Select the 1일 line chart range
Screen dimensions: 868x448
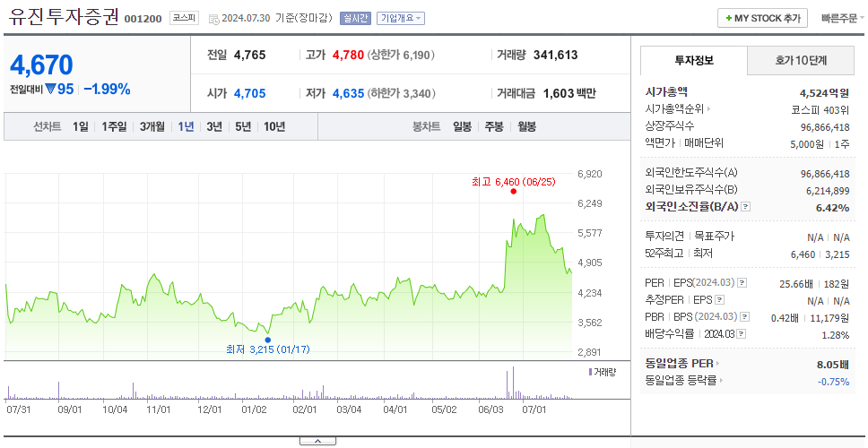(81, 126)
